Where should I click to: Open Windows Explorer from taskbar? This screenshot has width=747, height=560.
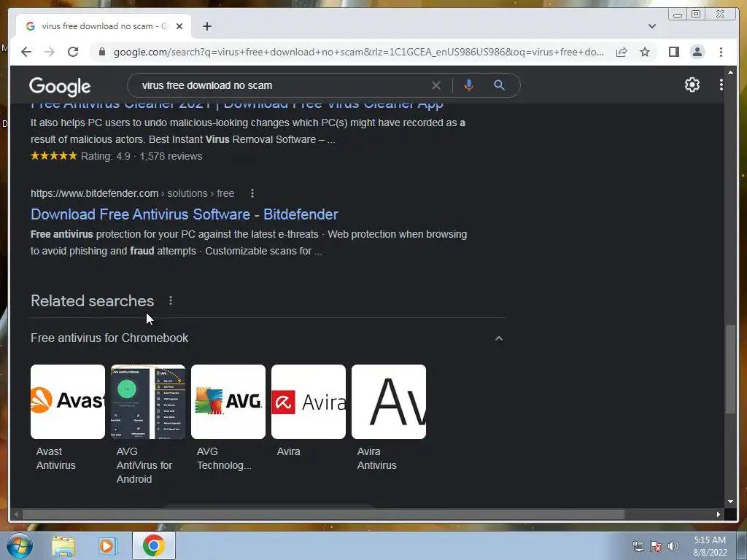[63, 545]
